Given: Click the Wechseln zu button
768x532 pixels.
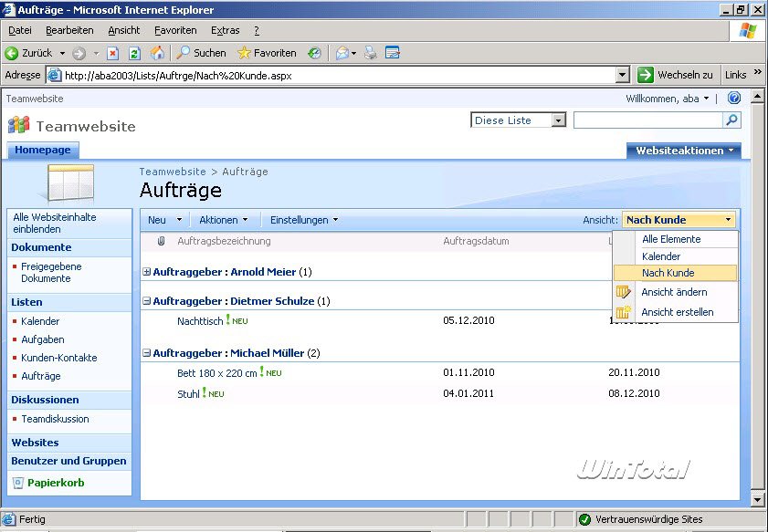Looking at the screenshot, I should 677,75.
